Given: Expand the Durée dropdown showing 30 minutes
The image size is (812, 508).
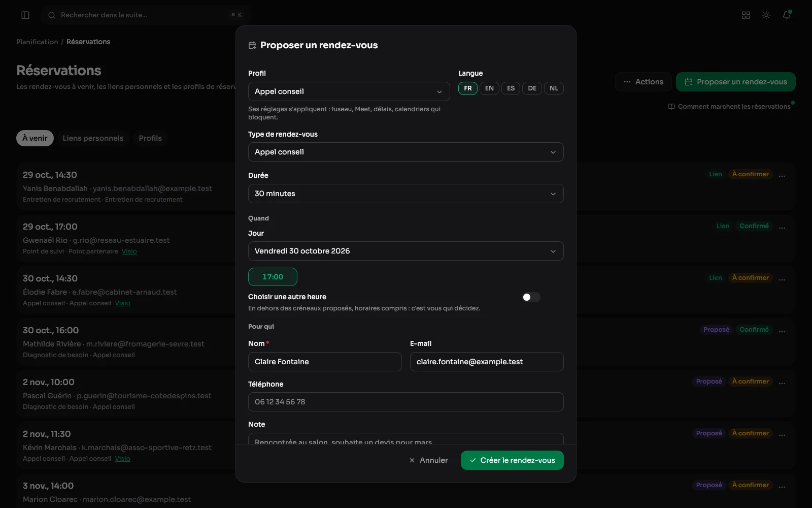Looking at the screenshot, I should click(x=406, y=194).
